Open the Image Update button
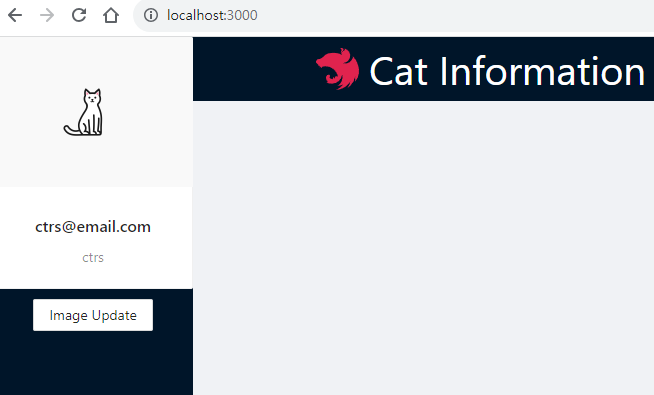 click(x=93, y=315)
